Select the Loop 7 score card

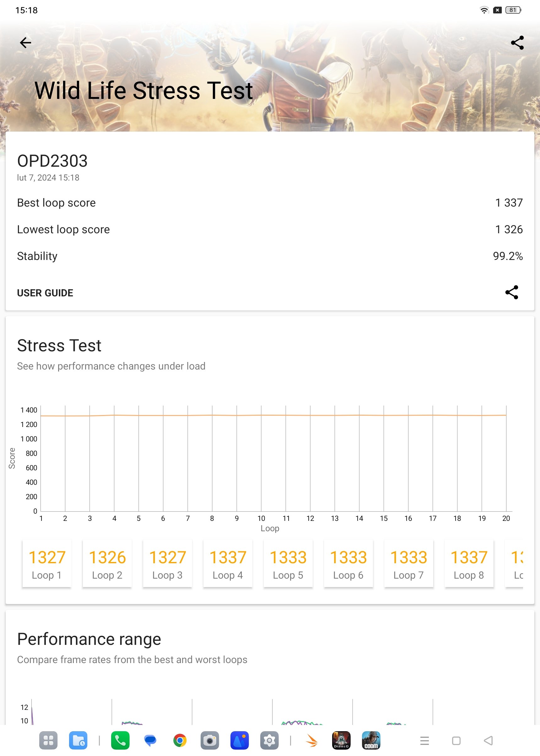pyautogui.click(x=409, y=564)
